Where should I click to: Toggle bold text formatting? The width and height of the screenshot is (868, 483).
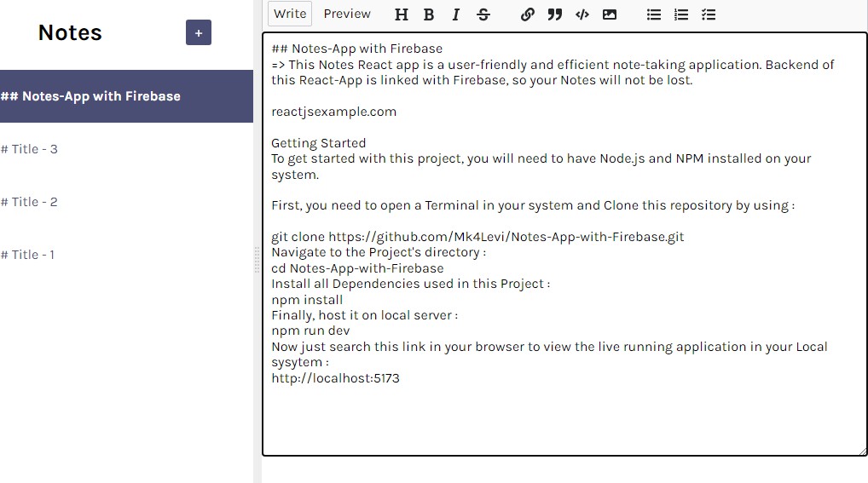pos(429,14)
